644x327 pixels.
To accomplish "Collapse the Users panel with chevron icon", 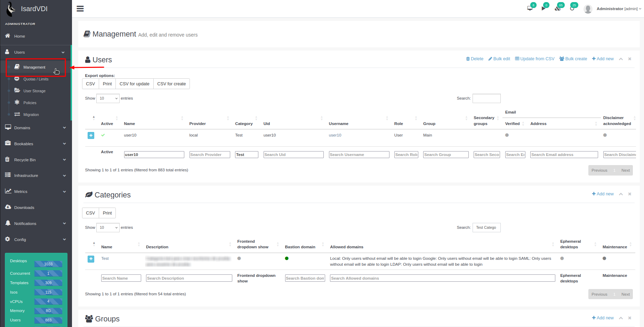I will point(621,59).
